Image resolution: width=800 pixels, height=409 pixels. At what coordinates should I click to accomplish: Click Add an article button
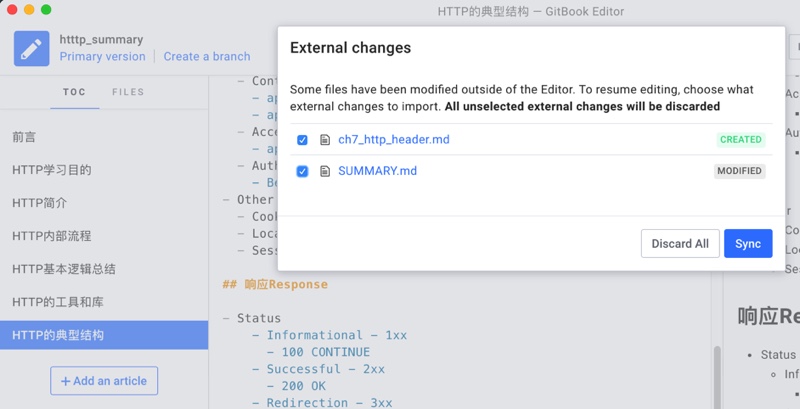click(104, 381)
